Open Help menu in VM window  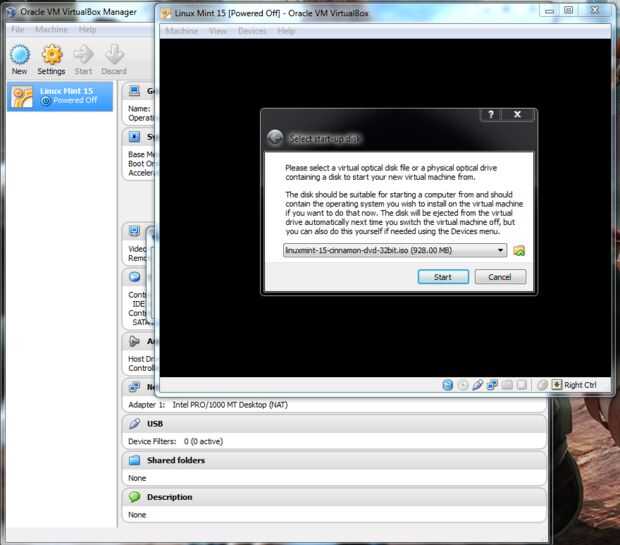pos(286,31)
